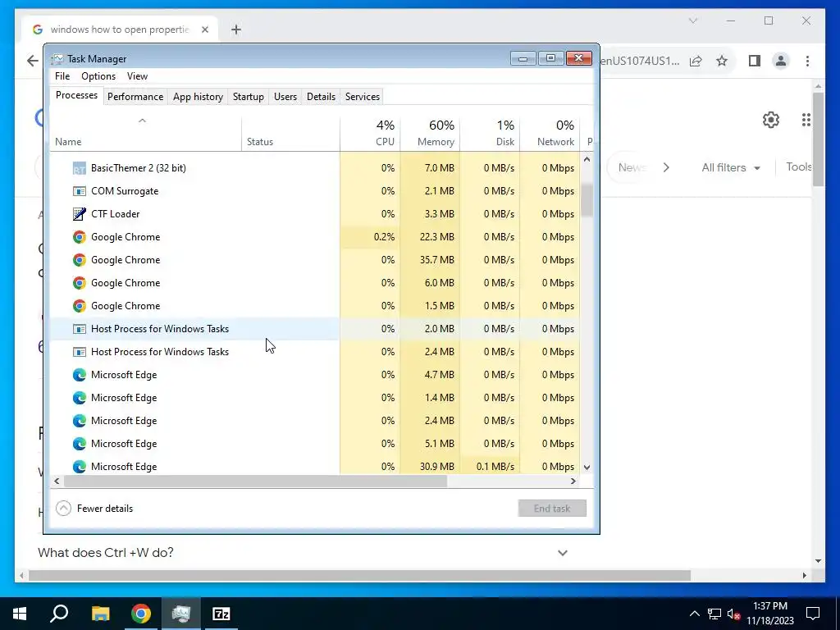Open Chrome tab search chevron
840x630 pixels.
click(693, 21)
